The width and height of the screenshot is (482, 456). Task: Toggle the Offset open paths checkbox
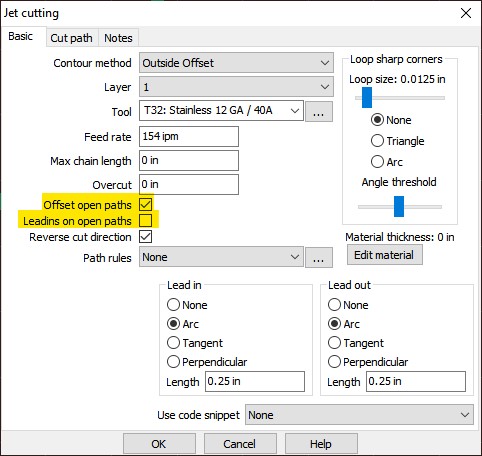[146, 204]
